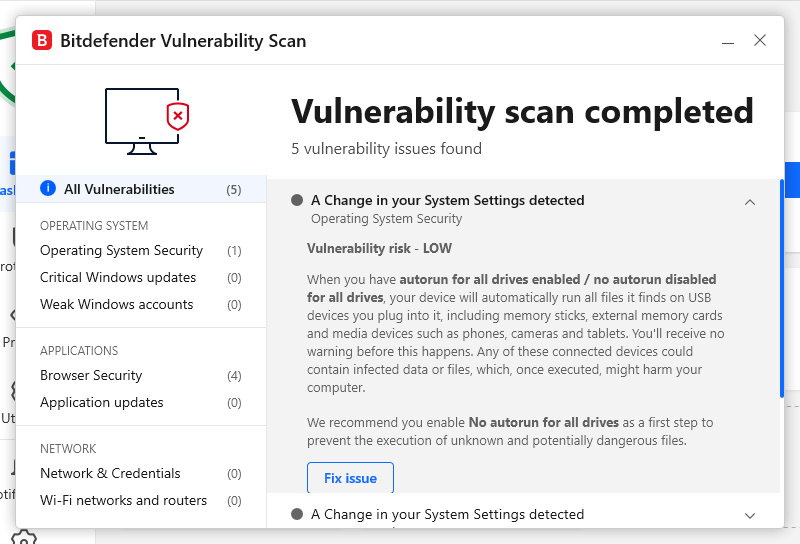Select Weak Windows accounts category
This screenshot has height=544, width=800.
(x=116, y=304)
